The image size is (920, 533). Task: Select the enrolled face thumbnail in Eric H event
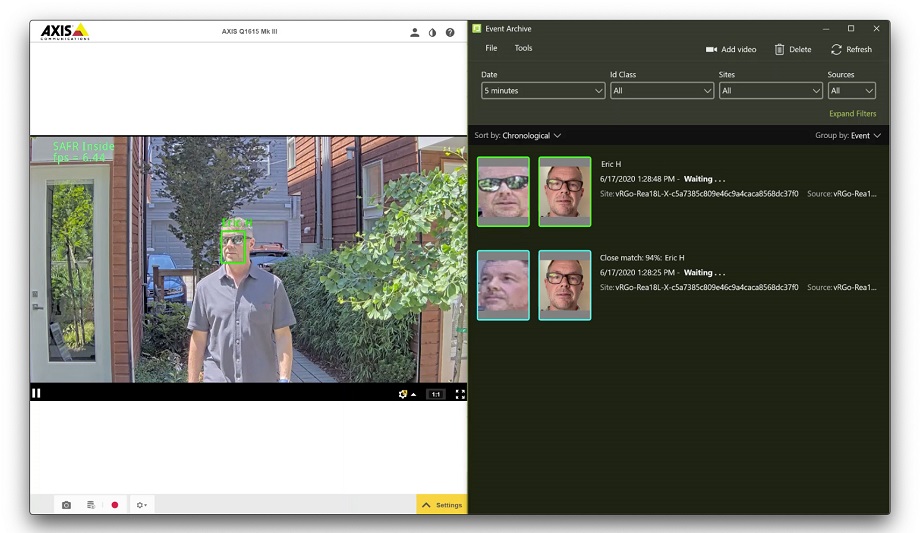(x=565, y=191)
